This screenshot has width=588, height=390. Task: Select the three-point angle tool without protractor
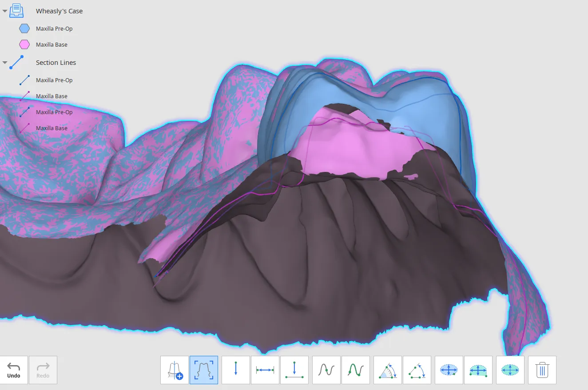click(x=417, y=370)
